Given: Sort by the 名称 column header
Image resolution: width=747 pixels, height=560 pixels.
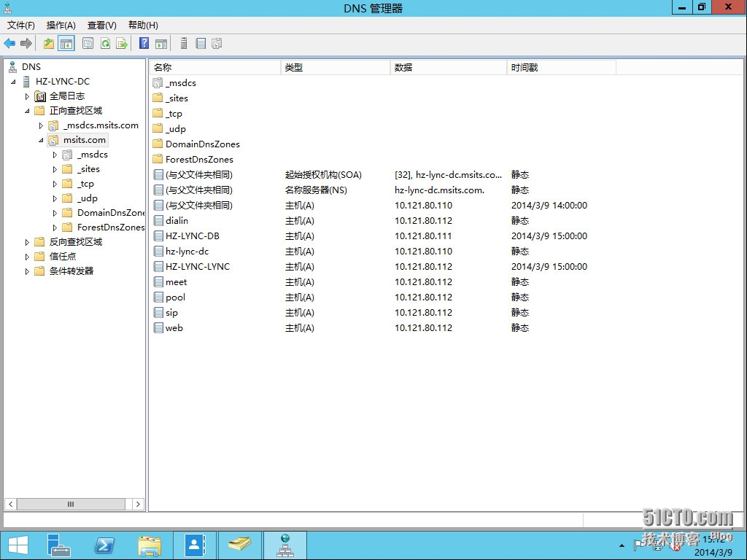Looking at the screenshot, I should point(215,68).
